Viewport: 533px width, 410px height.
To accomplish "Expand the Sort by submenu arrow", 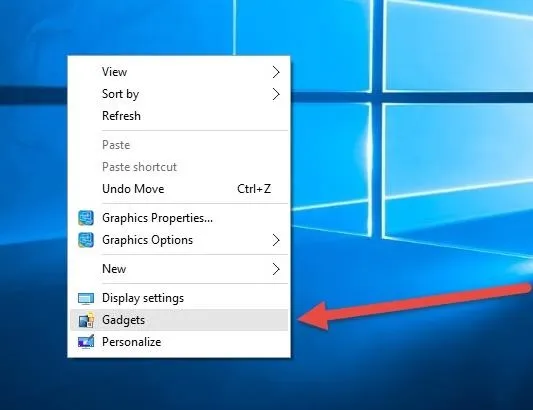I will coord(276,94).
